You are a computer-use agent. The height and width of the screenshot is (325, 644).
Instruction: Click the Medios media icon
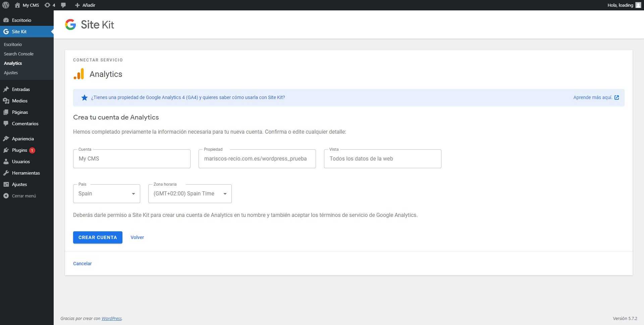pyautogui.click(x=6, y=101)
